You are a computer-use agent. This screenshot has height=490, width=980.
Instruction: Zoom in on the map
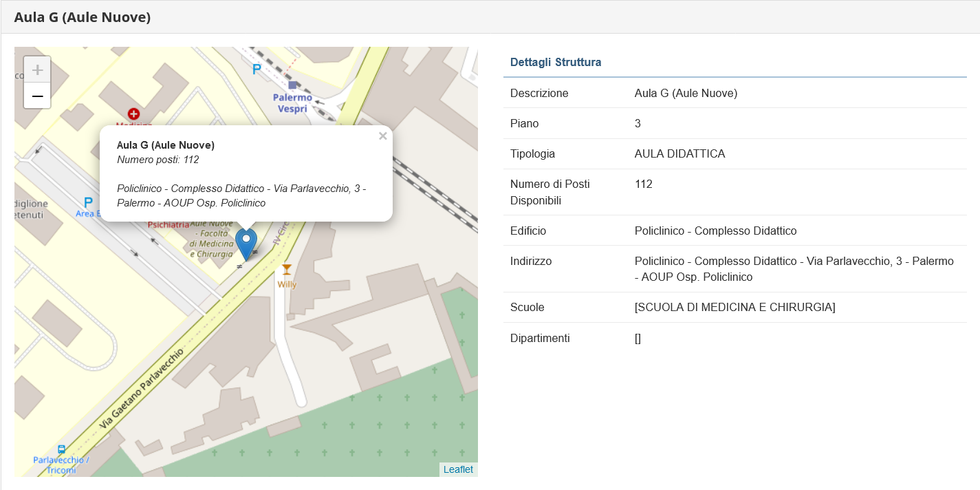pyautogui.click(x=37, y=70)
